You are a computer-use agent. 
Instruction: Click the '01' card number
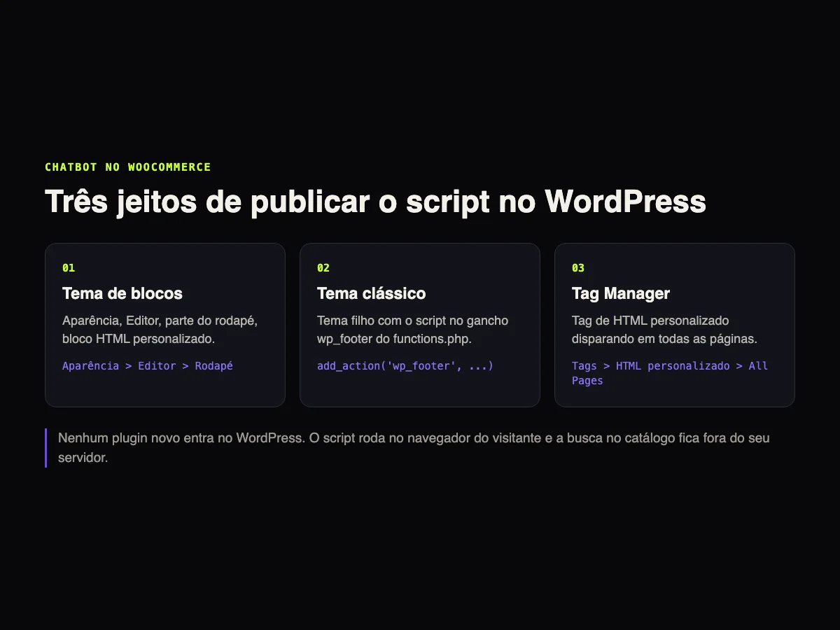click(x=69, y=268)
